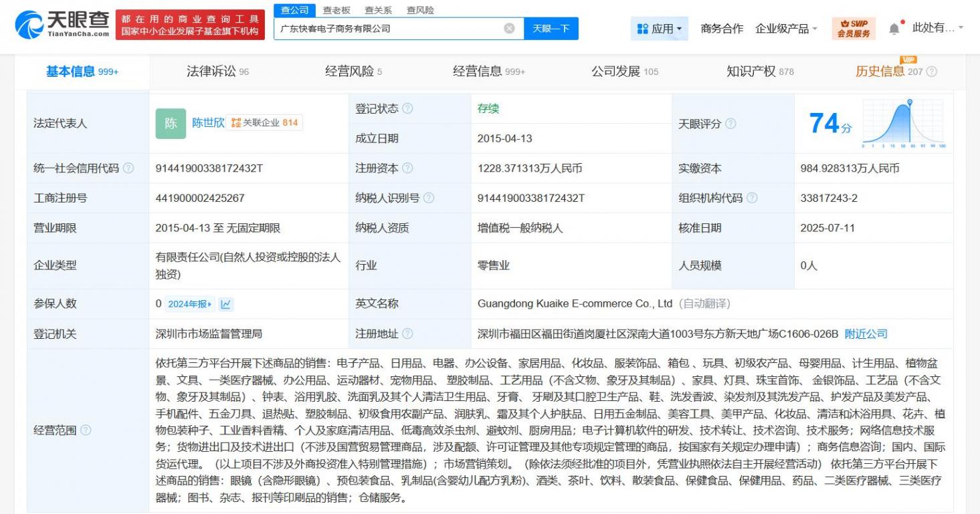Expand the 应用 dropdown menu
Screen dimensions: 980x514
pos(660,29)
